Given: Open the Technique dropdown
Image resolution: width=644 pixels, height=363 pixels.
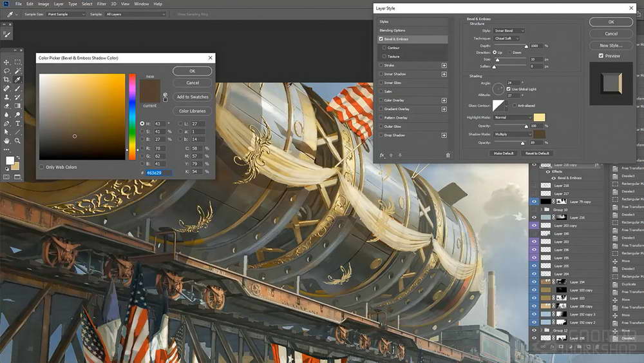Looking at the screenshot, I should click(506, 38).
